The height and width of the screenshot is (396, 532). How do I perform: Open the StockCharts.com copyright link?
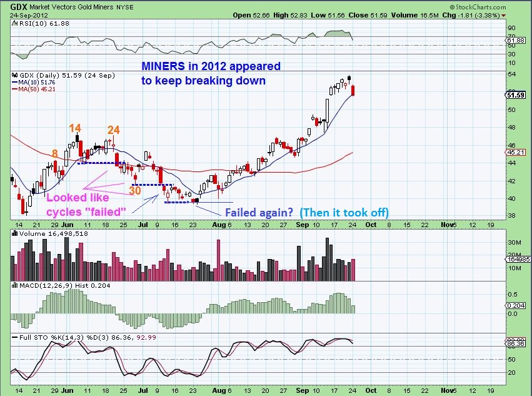(478, 7)
